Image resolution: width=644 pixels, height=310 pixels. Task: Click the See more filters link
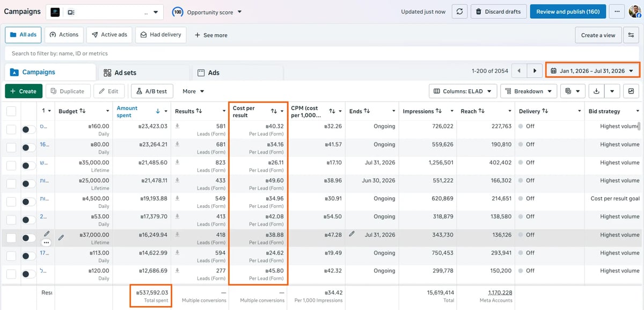click(210, 35)
